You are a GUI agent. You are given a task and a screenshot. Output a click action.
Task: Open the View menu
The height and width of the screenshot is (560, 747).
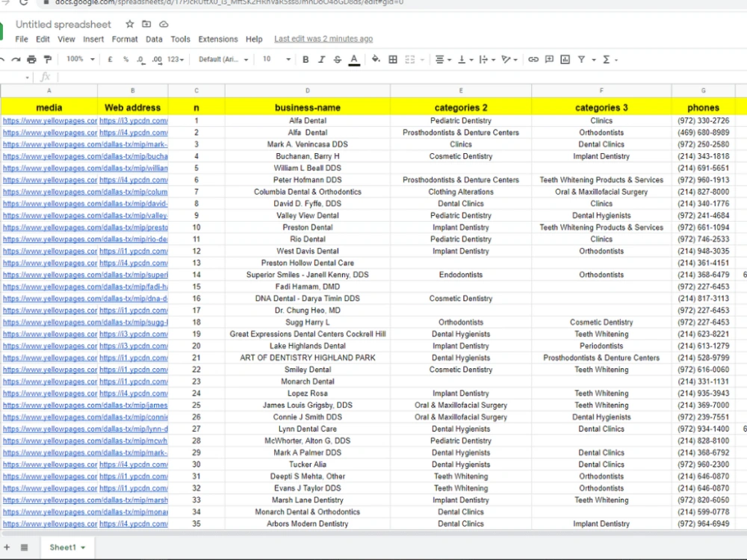click(66, 39)
